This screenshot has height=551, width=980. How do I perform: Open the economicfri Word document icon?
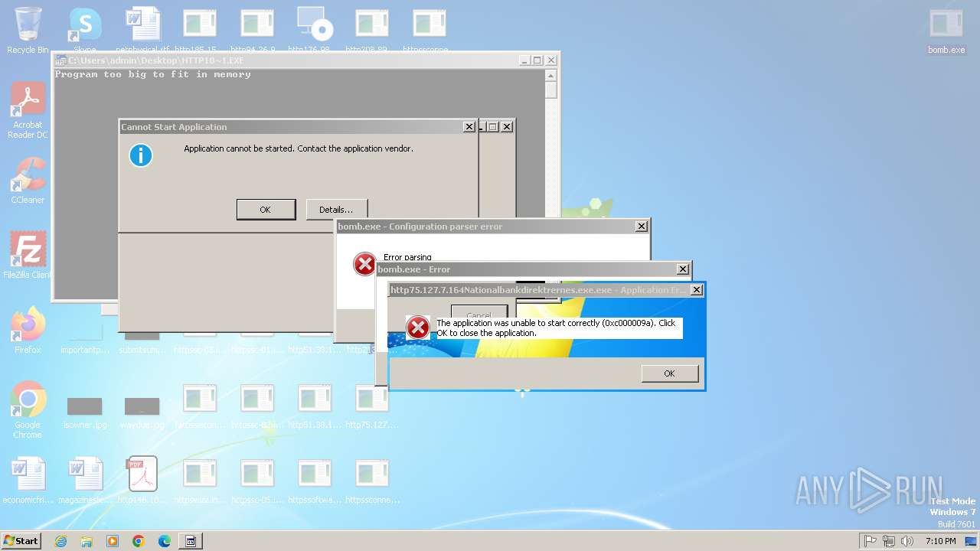[28, 480]
